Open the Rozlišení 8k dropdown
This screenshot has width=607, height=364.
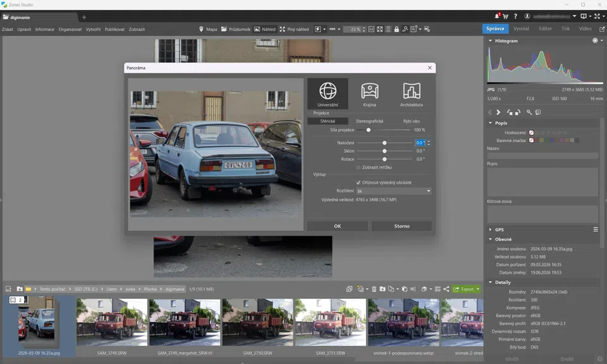point(393,191)
